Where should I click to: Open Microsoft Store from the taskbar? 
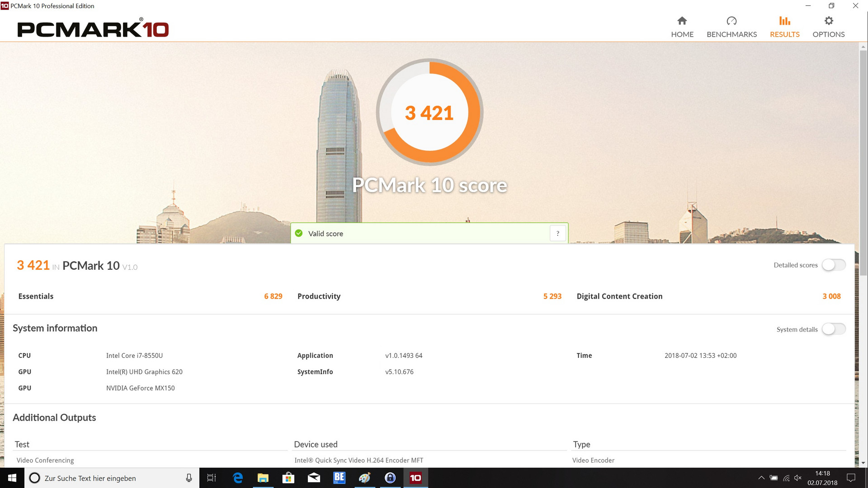[288, 478]
